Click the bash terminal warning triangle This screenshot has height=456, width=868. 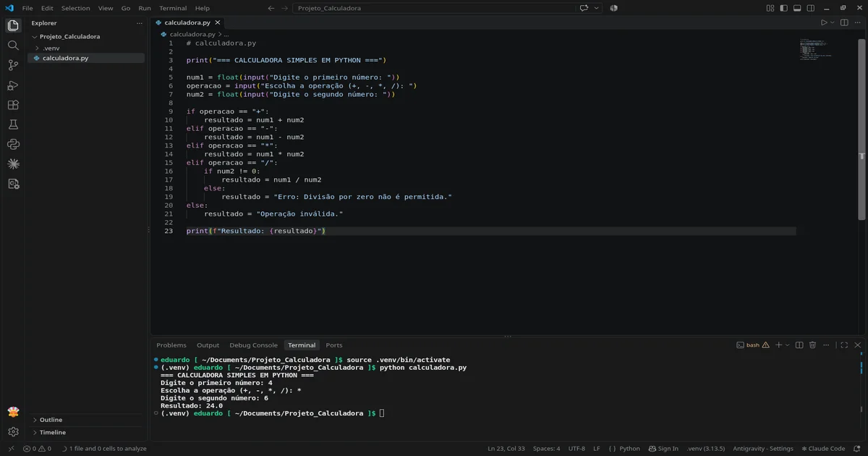point(767,345)
